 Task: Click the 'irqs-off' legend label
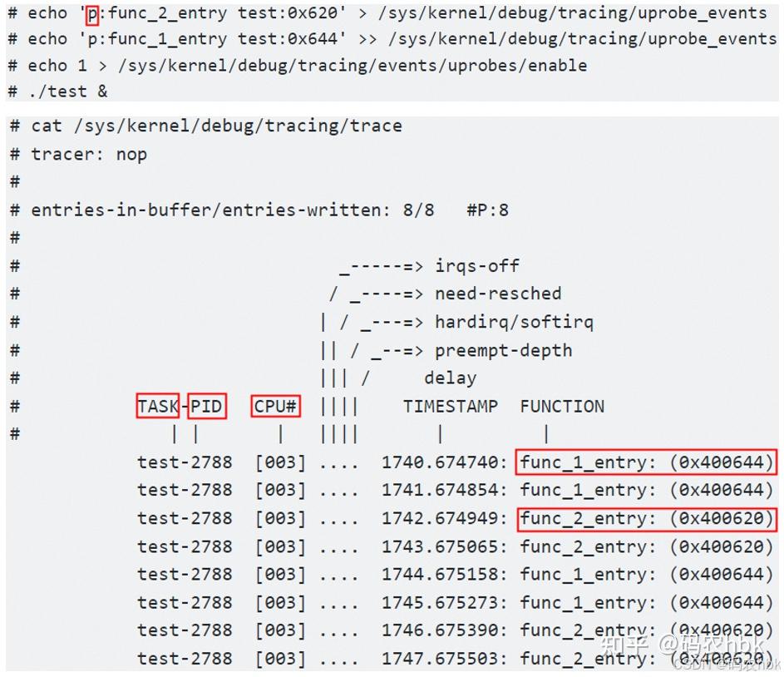click(476, 265)
